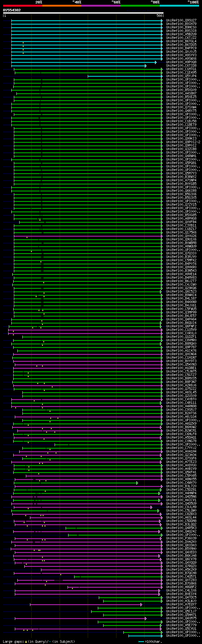
Task: Click the UniRef100_B8P3N7 label
Action: point(181,382)
